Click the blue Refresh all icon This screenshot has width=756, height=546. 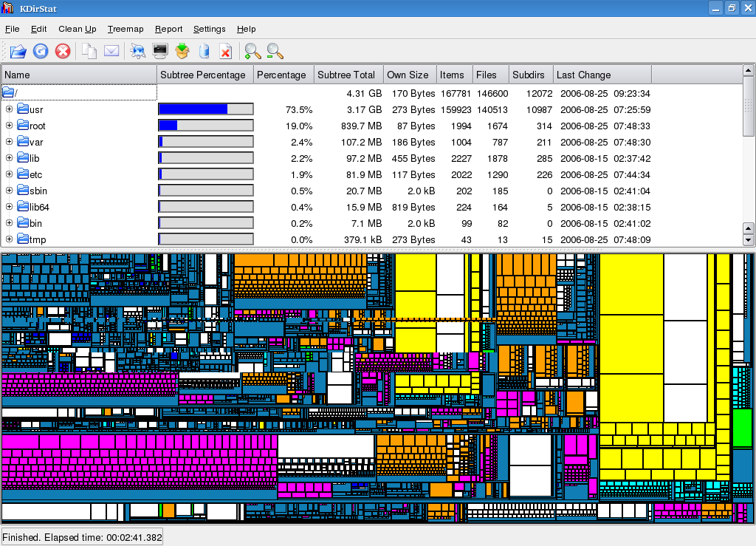pos(41,51)
